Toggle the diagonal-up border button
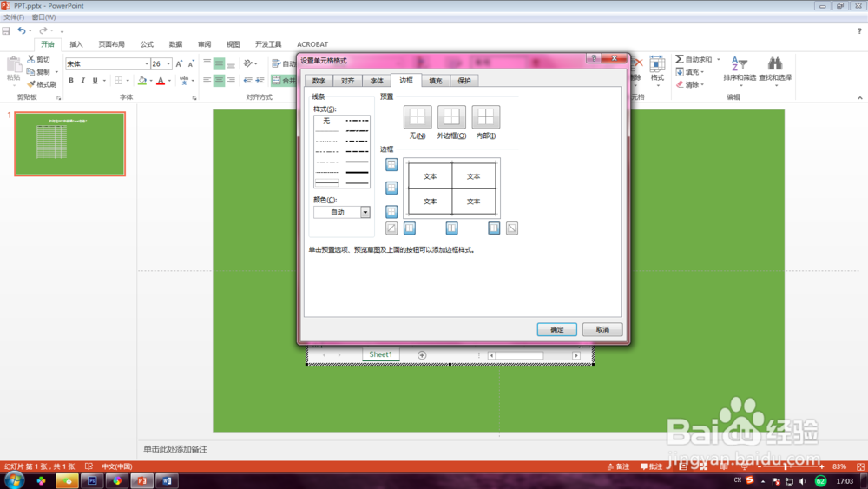 pos(391,228)
